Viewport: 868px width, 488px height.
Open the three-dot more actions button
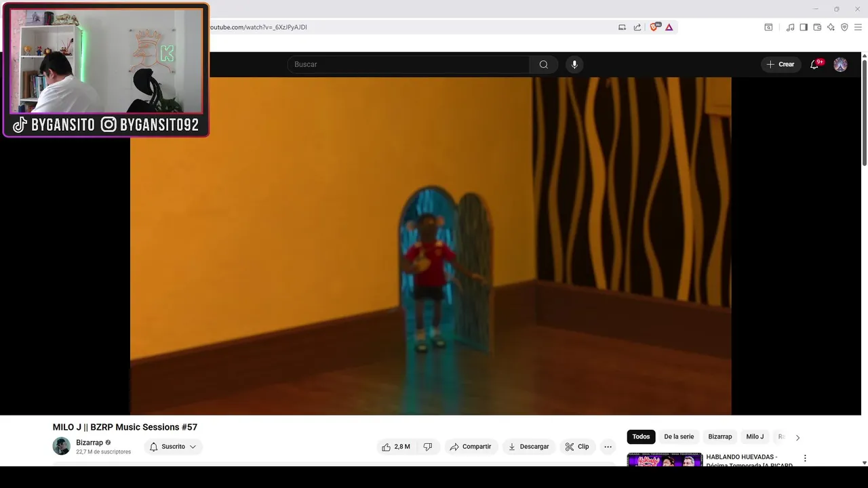click(608, 447)
